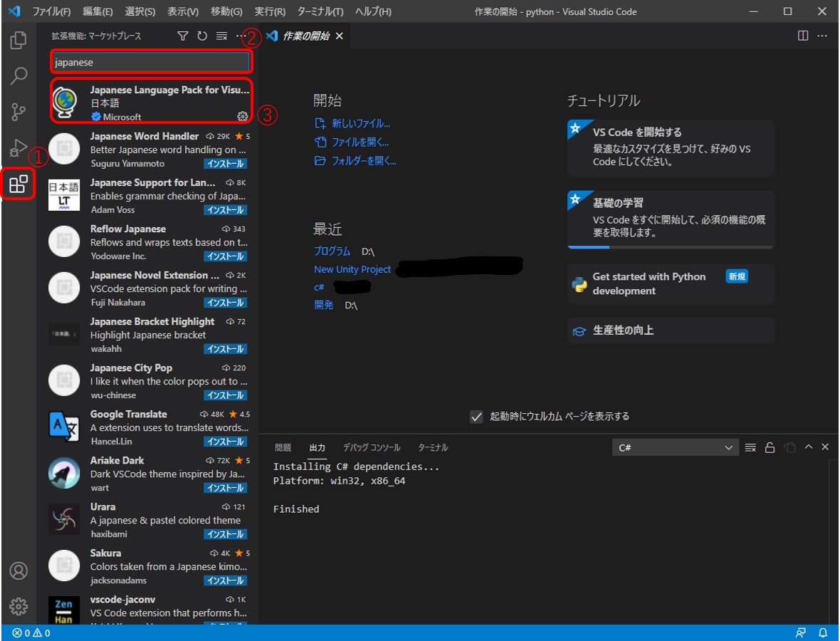Screen dimensions: 840x641
Task: Clear extension search results icon
Action: click(x=221, y=36)
